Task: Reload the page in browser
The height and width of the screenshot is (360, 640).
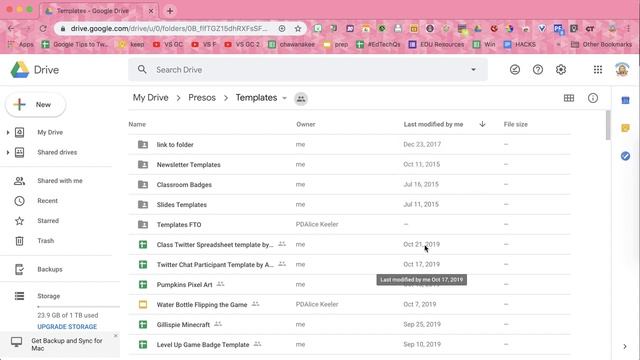Action: 43,29
